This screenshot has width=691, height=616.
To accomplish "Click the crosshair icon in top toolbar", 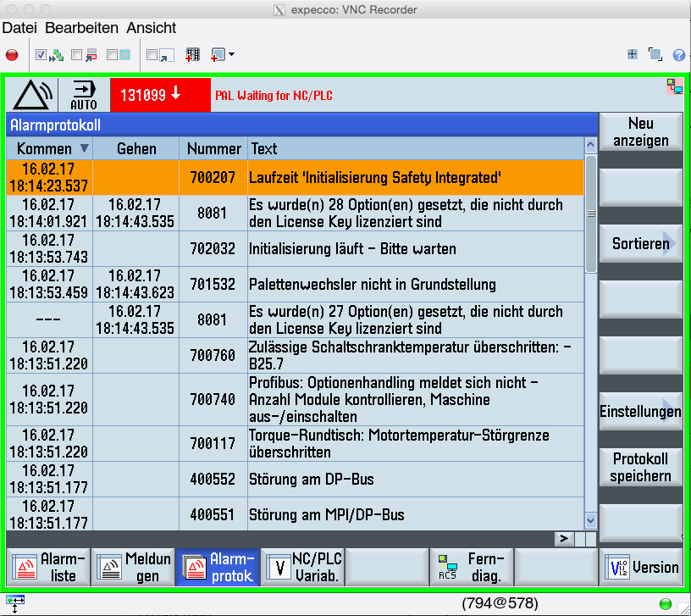I will pos(632,55).
